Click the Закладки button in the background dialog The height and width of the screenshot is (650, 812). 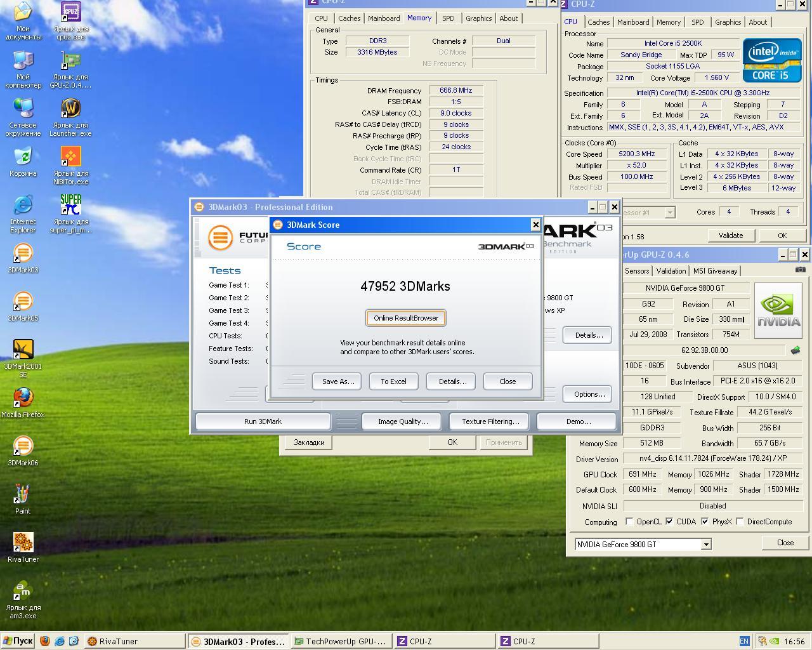pos(309,442)
